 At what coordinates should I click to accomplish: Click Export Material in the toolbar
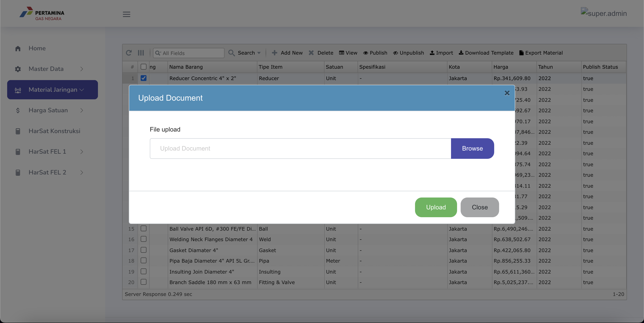click(x=541, y=53)
